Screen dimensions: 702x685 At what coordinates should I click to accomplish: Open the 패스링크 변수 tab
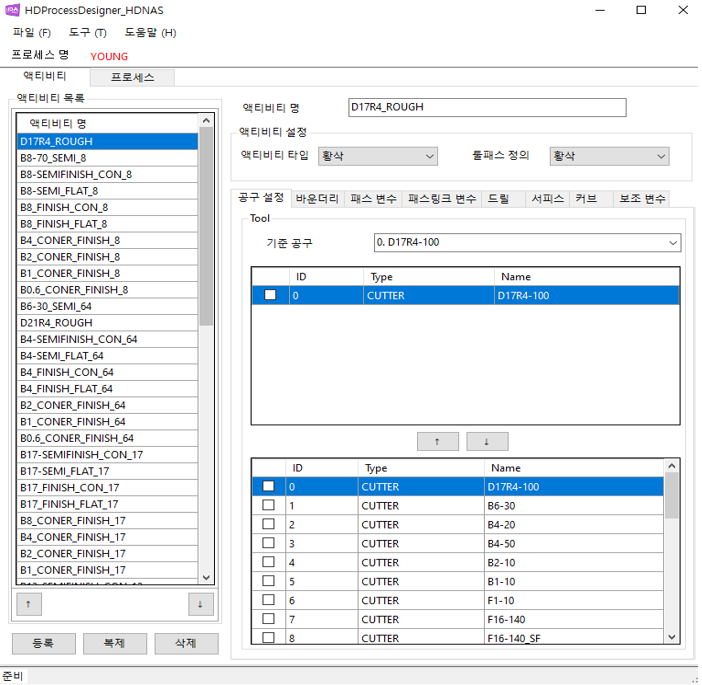[x=441, y=198]
